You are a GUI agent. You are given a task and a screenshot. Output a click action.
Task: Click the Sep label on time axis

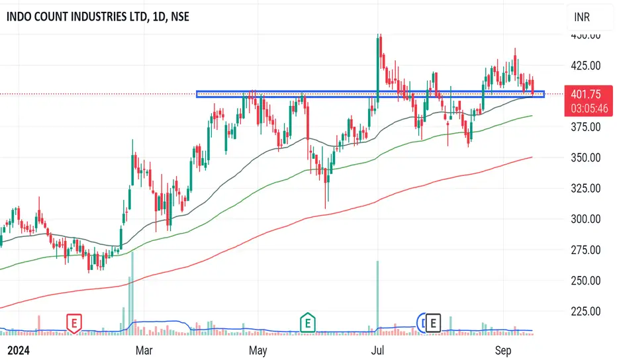pos(503,350)
